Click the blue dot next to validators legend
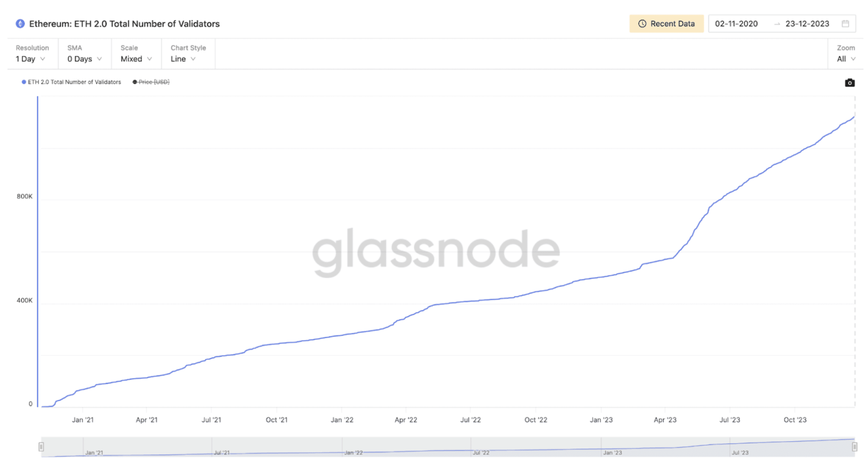The width and height of the screenshot is (868, 464). pyautogui.click(x=24, y=82)
